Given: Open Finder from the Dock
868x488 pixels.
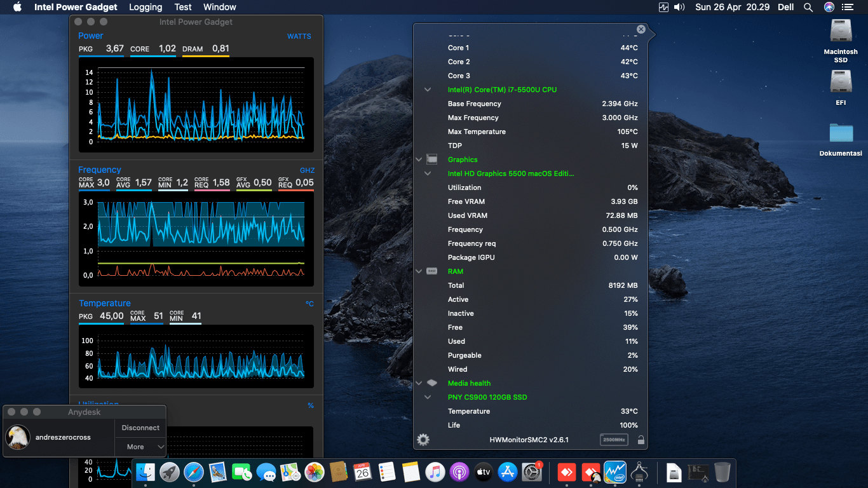Looking at the screenshot, I should [146, 471].
